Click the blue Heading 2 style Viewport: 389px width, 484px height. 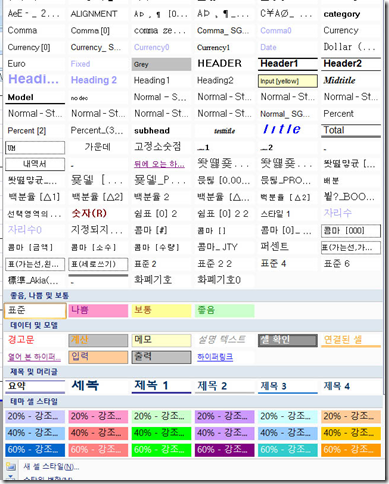pyautogui.click(x=98, y=80)
